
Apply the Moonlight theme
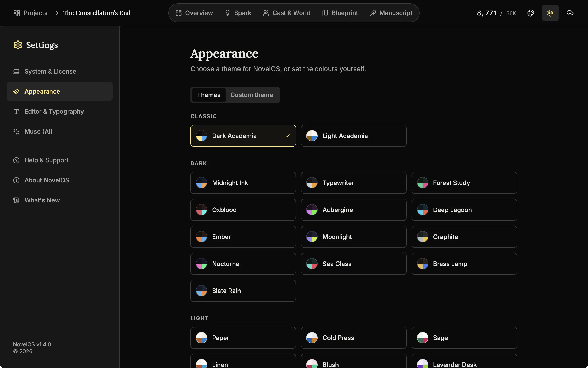354,237
